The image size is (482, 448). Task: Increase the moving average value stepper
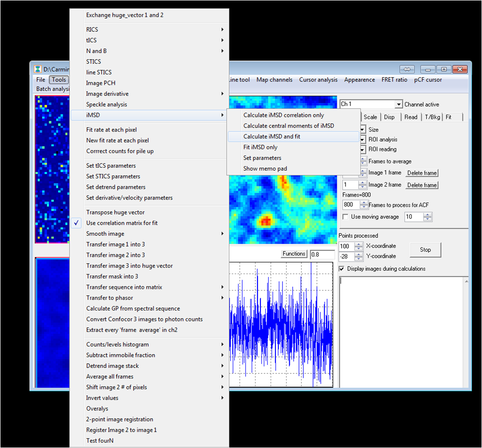(x=427, y=215)
